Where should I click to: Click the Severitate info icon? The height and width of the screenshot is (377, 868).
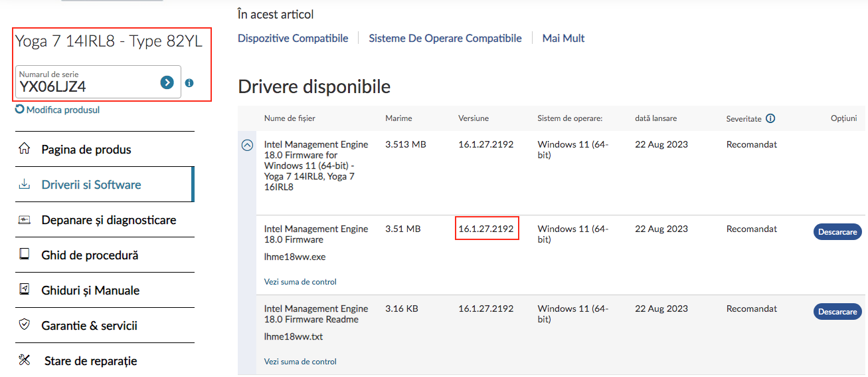[770, 119]
